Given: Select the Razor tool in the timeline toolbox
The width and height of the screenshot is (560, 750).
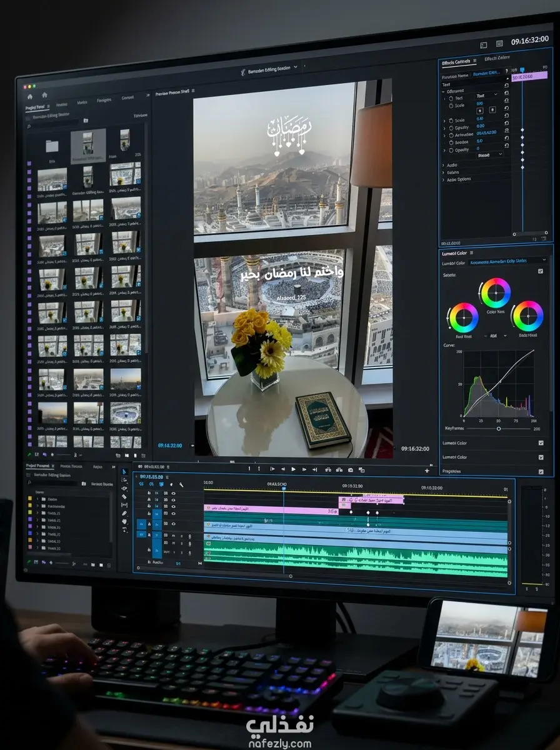Looking at the screenshot, I should [124, 497].
